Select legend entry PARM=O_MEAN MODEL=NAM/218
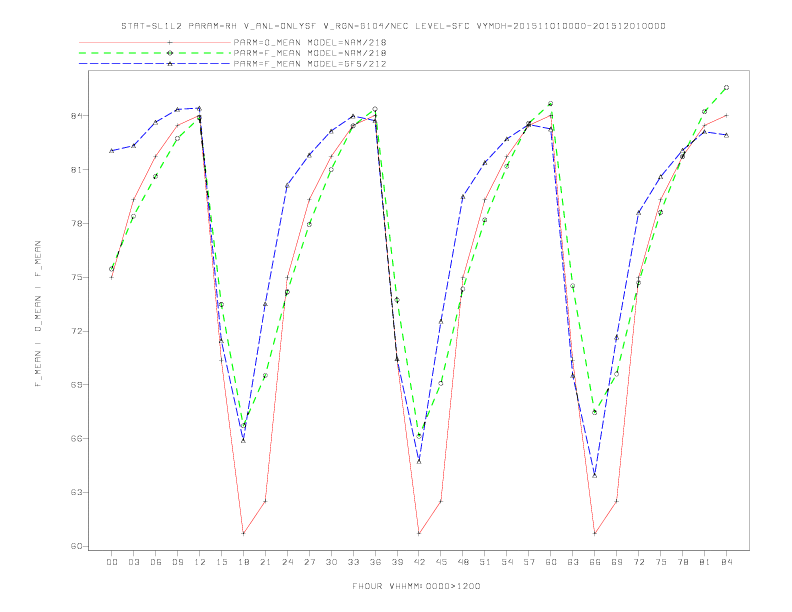This screenshot has width=792, height=612. coord(310,43)
